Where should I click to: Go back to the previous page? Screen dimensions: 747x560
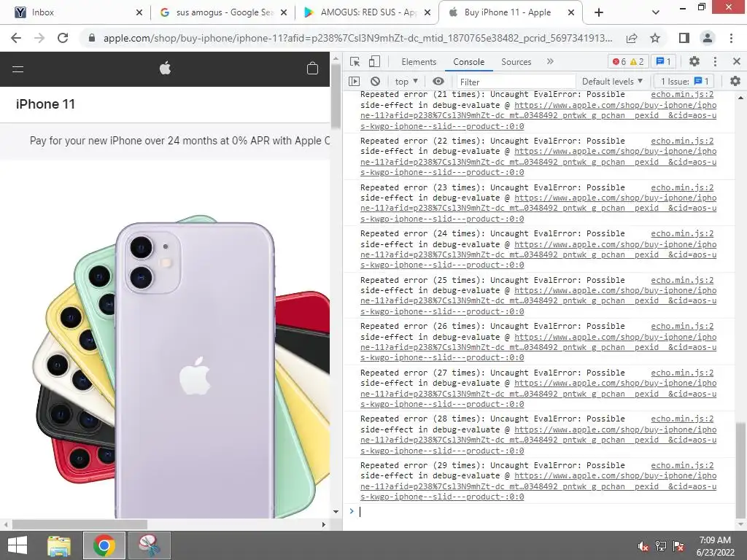[16, 38]
